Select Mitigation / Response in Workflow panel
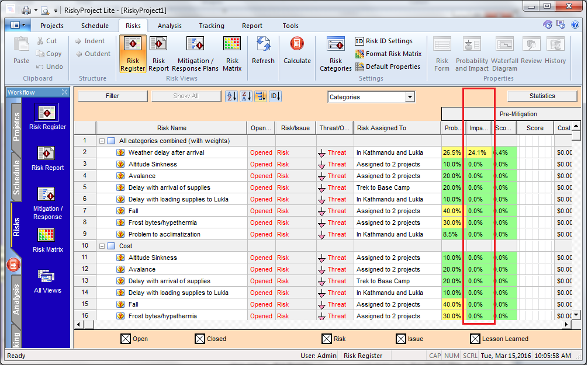This screenshot has height=365, width=588. (47, 203)
